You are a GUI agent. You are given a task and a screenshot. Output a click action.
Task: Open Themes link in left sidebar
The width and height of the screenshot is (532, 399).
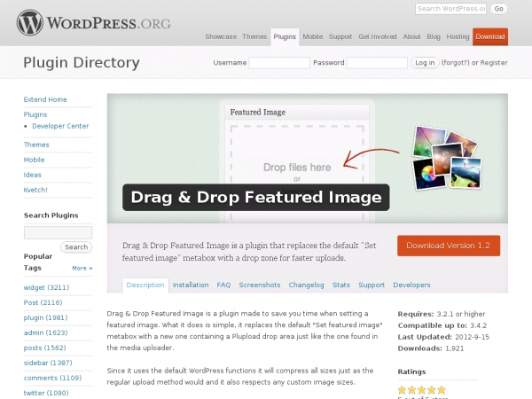[36, 145]
